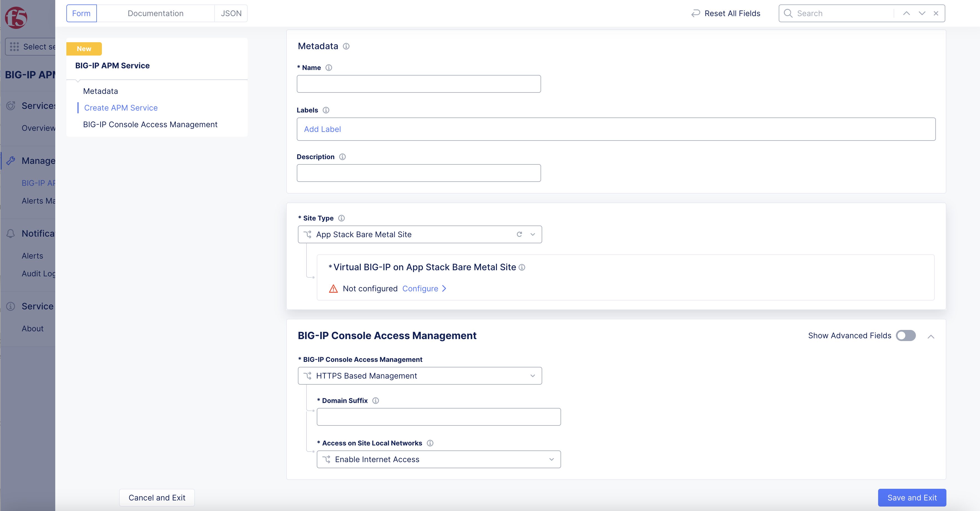The image size is (980, 511).
Task: Click Cancel and Exit button
Action: pyautogui.click(x=157, y=498)
